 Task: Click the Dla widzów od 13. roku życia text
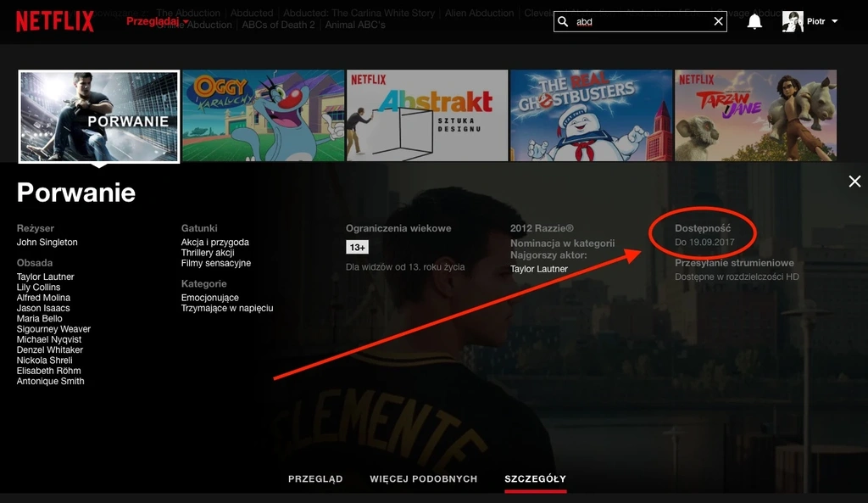tap(405, 267)
